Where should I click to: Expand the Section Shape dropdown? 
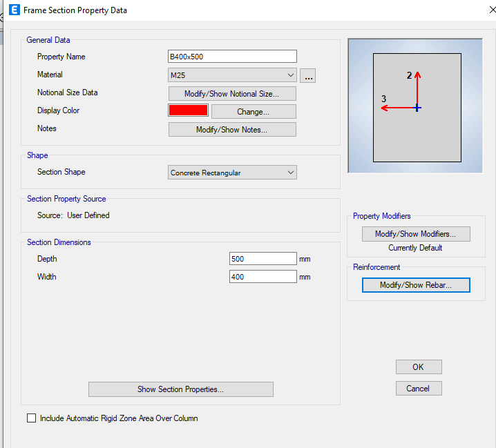point(232,173)
